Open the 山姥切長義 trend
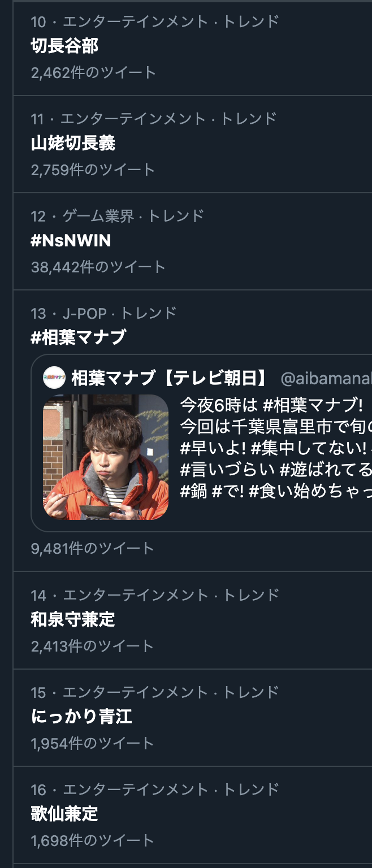Image resolution: width=372 pixels, height=868 pixels. click(x=73, y=143)
